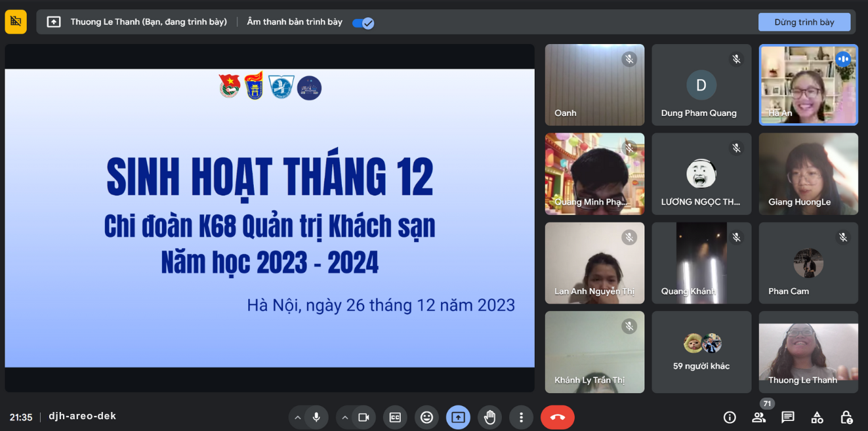
Task: Leave call with red hang-up button
Action: pyautogui.click(x=557, y=417)
